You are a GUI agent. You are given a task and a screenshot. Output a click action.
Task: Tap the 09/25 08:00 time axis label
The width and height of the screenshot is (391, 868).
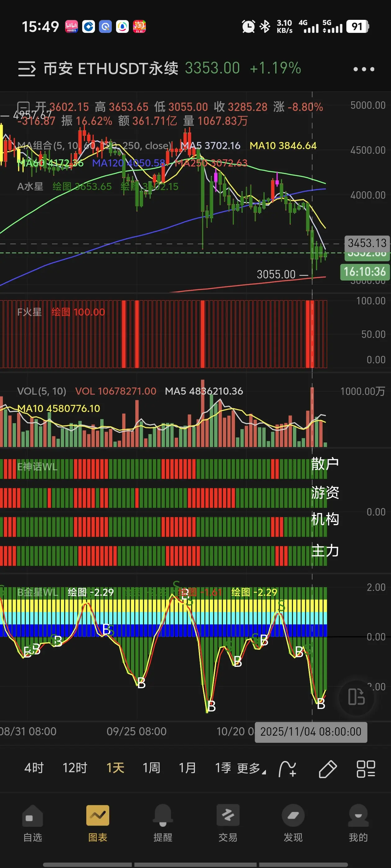[x=137, y=732]
